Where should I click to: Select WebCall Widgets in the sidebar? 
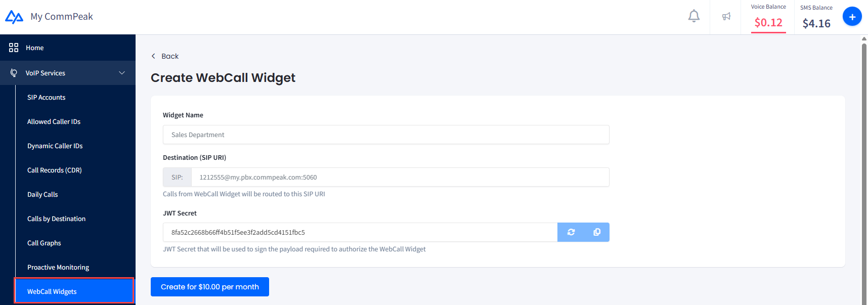tap(52, 291)
